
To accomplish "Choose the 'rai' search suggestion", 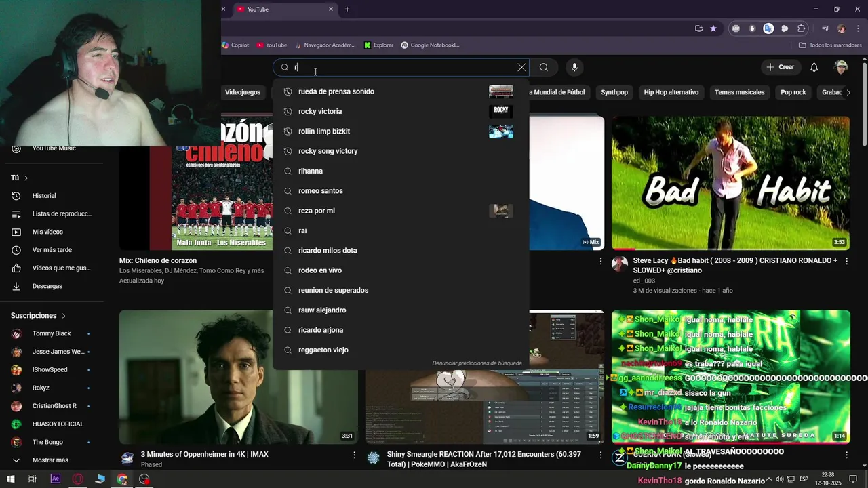I will click(x=401, y=230).
